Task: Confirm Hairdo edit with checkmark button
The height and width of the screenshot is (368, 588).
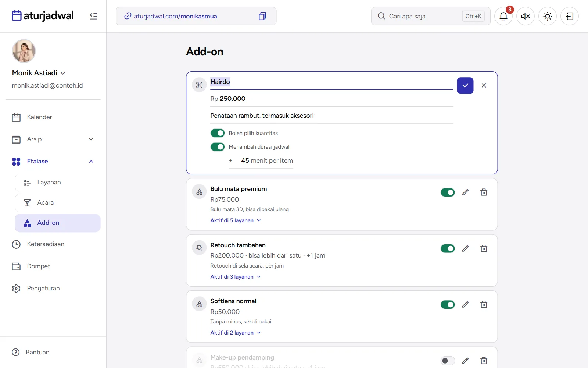Action: tap(465, 85)
